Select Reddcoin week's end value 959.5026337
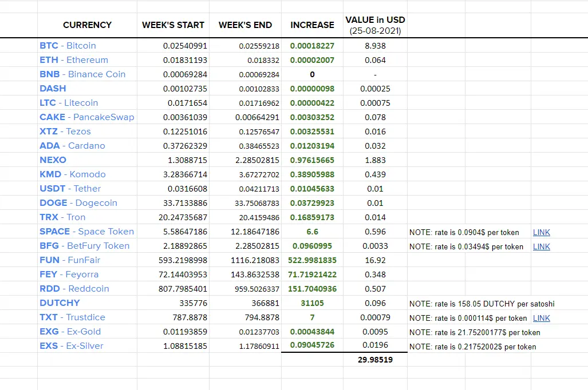 point(257,289)
